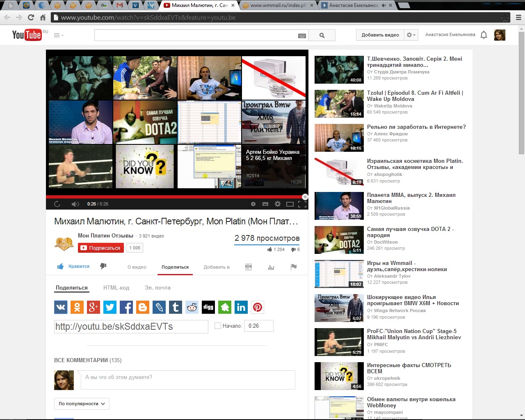Click thumbs down dislike icon
525x420 pixels.
tap(103, 266)
